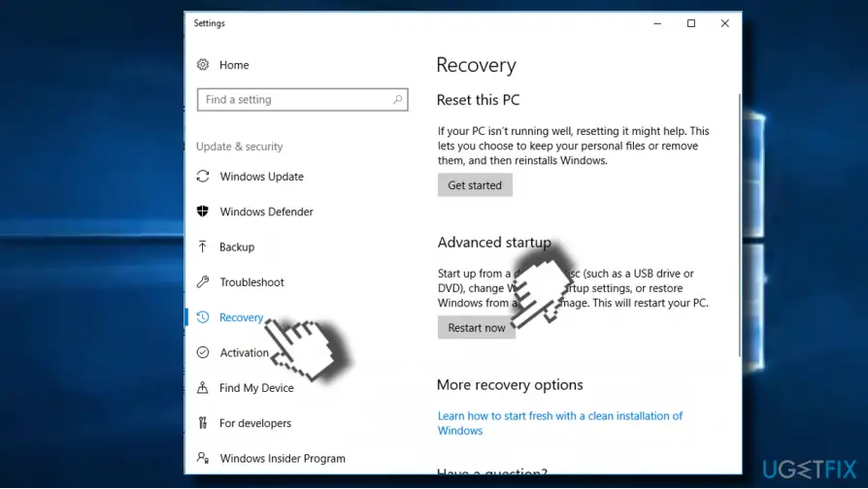This screenshot has height=489, width=868.
Task: Click the search magnifier icon
Action: click(397, 100)
